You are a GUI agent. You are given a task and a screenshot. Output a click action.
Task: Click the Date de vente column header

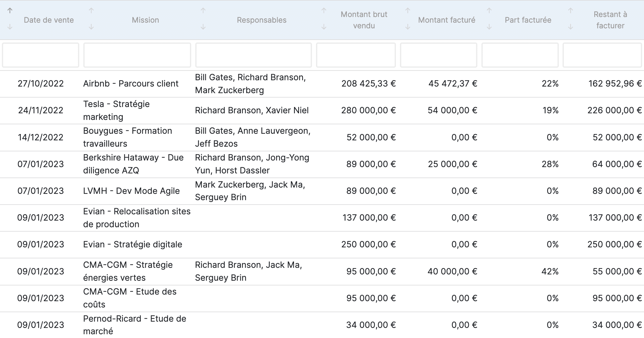[49, 20]
